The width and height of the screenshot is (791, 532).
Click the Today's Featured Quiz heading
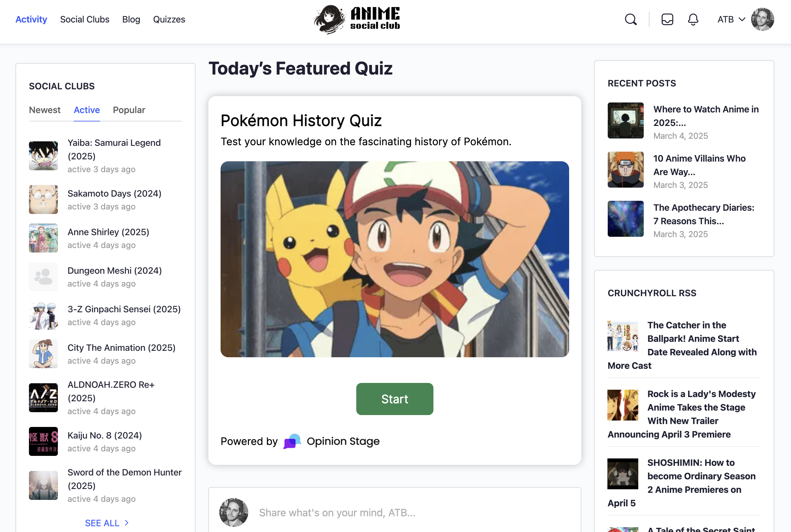click(x=300, y=68)
